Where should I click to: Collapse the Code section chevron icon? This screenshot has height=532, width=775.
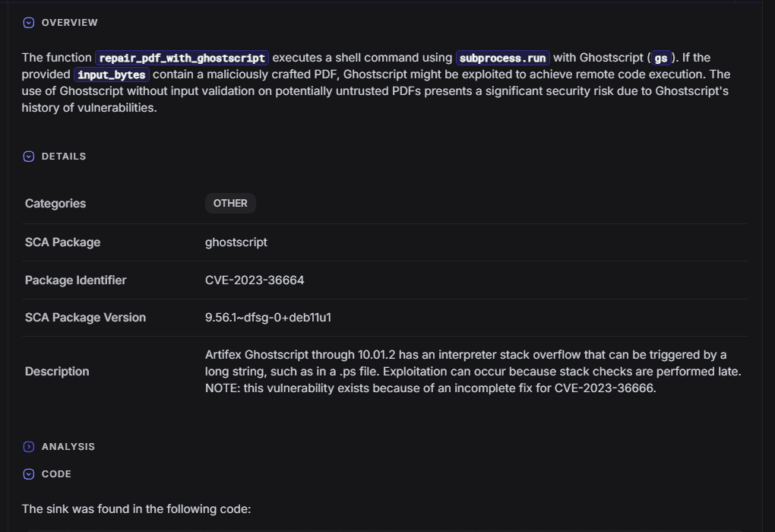[29, 474]
